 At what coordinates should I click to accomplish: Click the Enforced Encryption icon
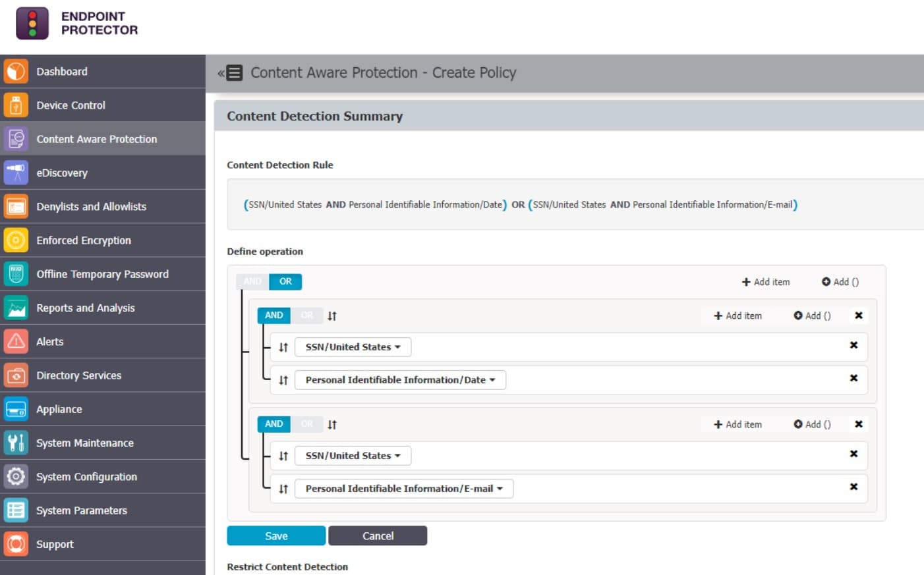(16, 240)
